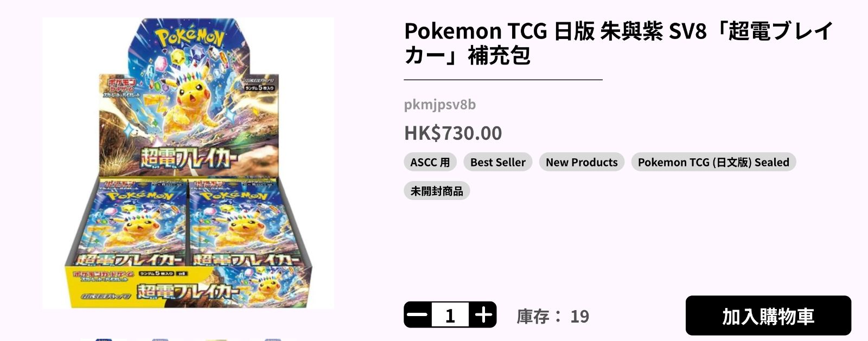This screenshot has height=341, width=868.
Task: Click the main booster box product image
Action: [188, 163]
